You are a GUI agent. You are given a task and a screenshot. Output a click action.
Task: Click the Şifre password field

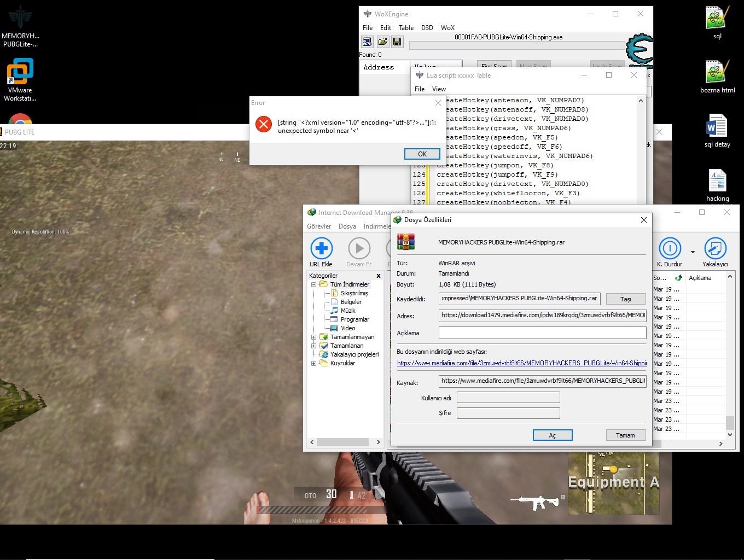(508, 413)
